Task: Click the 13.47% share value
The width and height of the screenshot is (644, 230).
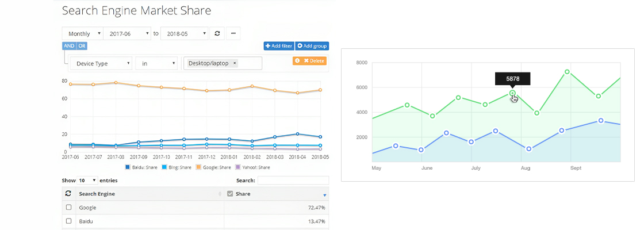Action: (x=317, y=221)
